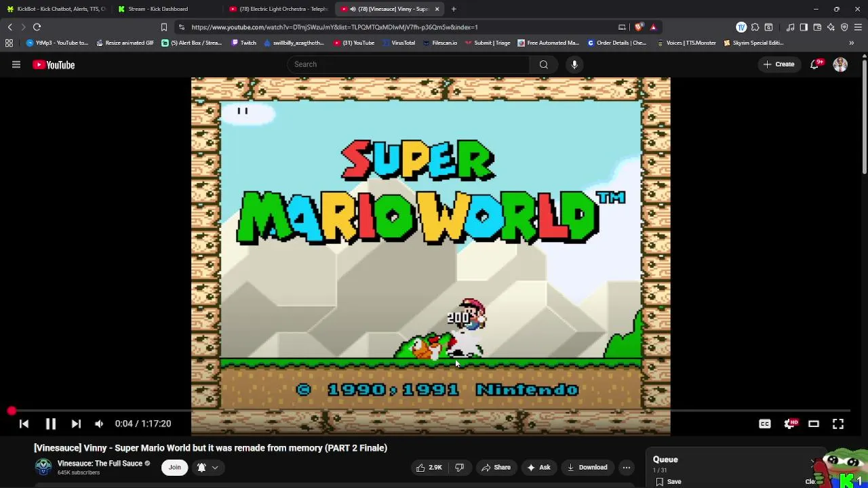Image resolution: width=868 pixels, height=488 pixels.
Task: Expand the channel notification bell dropdown
Action: point(208,467)
